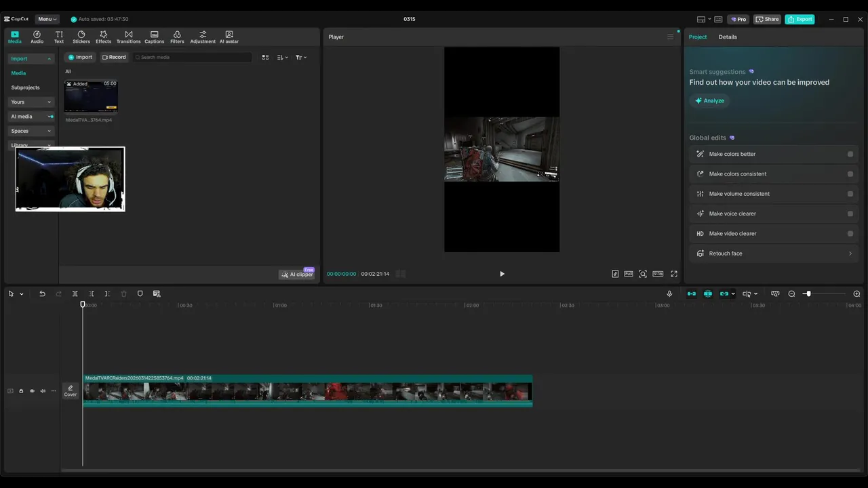Mute the video track audio
This screenshot has width=868, height=488.
(43, 391)
